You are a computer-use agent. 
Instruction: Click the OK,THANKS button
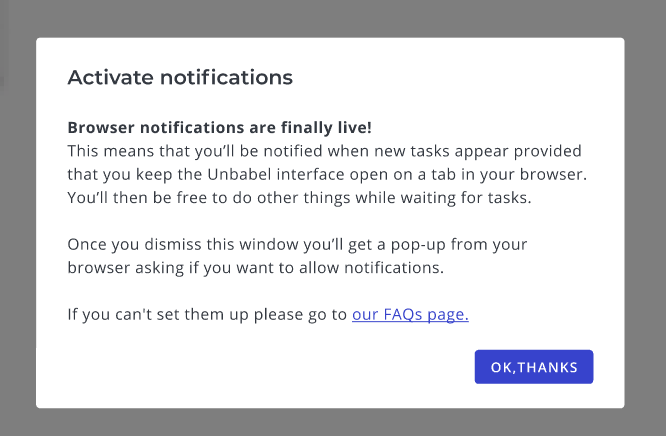(534, 367)
